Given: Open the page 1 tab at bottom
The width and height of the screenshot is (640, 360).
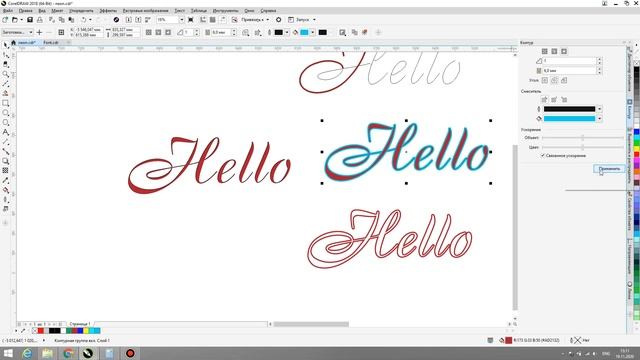Looking at the screenshot, I should 79,324.
